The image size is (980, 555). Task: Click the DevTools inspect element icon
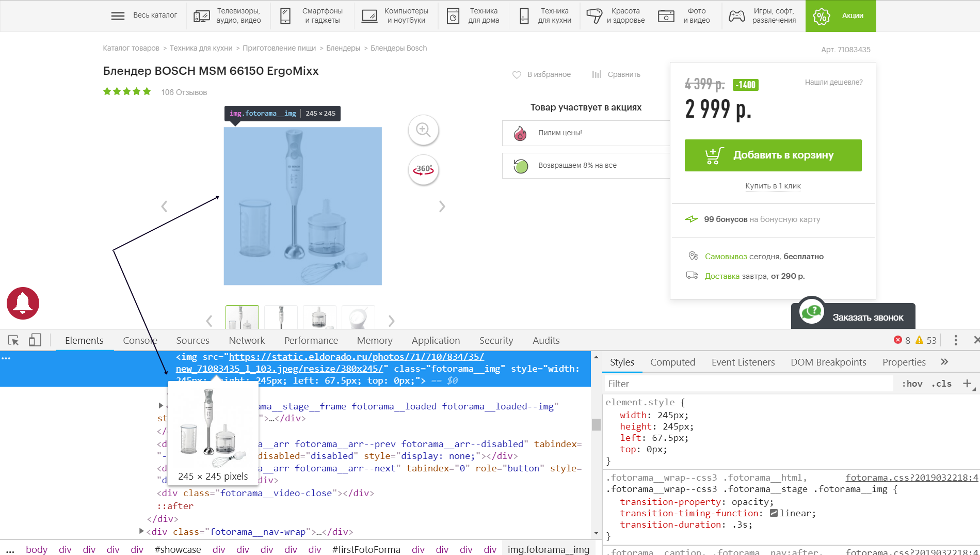point(13,340)
